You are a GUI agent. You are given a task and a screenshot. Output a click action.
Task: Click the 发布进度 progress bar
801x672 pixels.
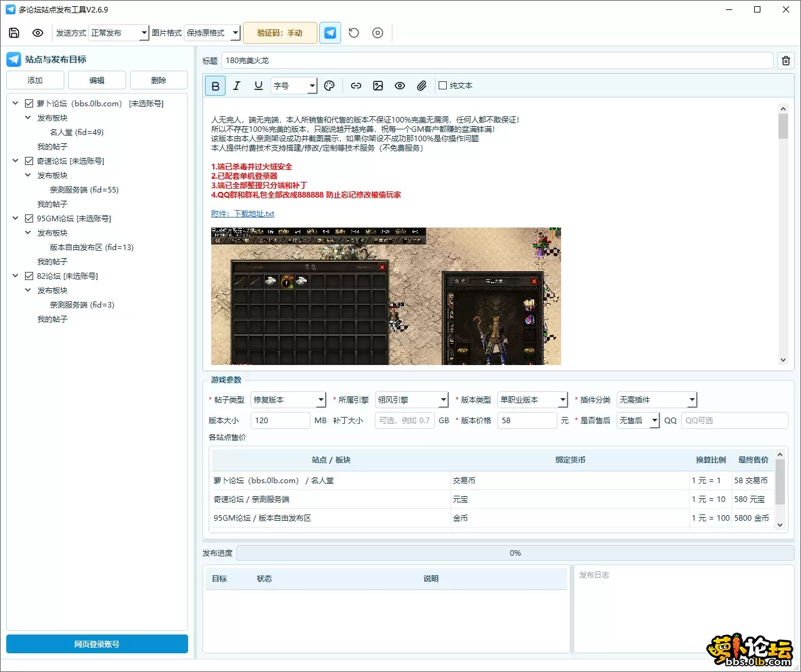point(515,553)
